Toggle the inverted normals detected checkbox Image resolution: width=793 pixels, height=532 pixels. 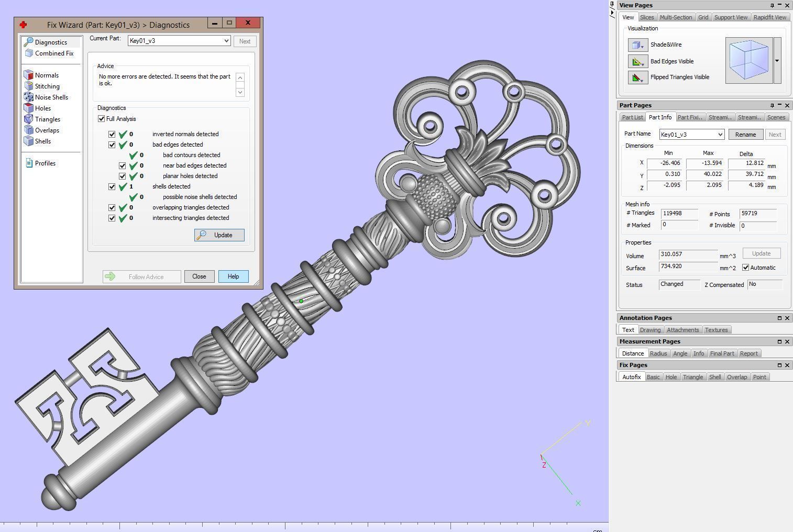tap(112, 134)
